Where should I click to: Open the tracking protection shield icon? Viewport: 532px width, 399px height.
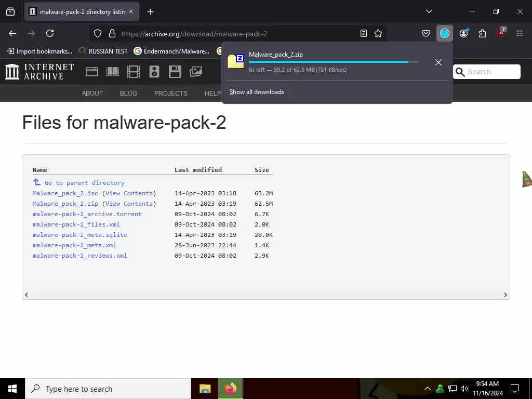pyautogui.click(x=98, y=33)
